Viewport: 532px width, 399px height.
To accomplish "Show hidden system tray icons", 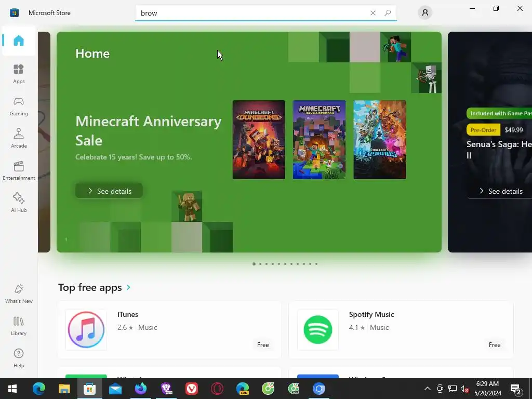I will tap(428, 389).
